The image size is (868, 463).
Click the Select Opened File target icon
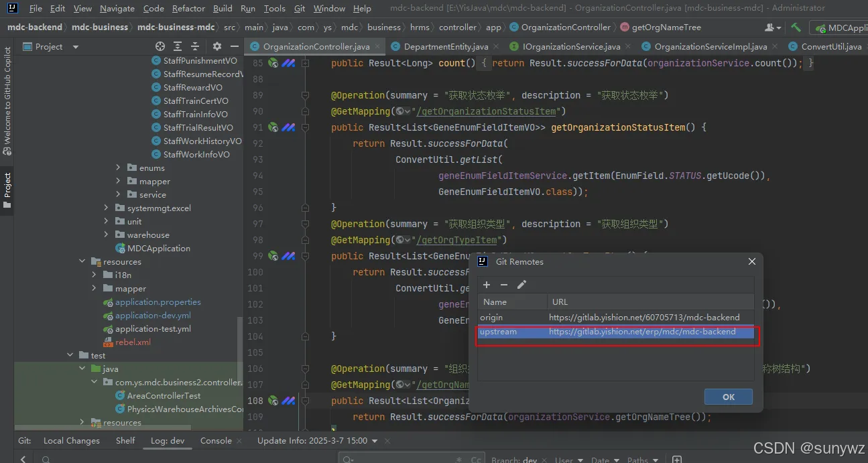(x=160, y=46)
